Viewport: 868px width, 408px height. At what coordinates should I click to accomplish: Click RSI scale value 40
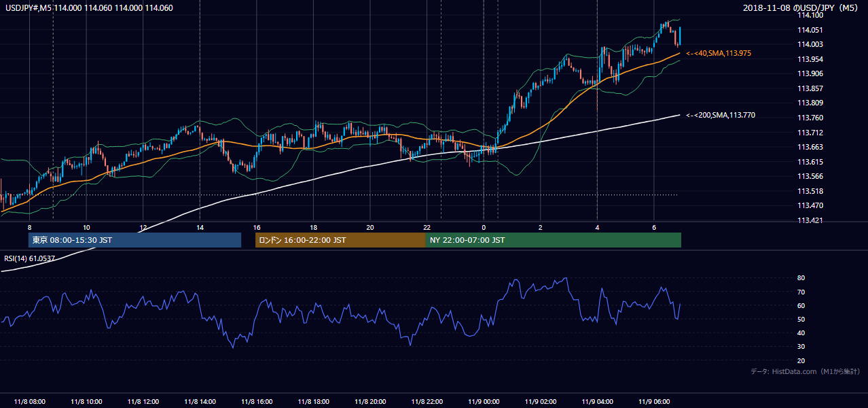pos(801,333)
